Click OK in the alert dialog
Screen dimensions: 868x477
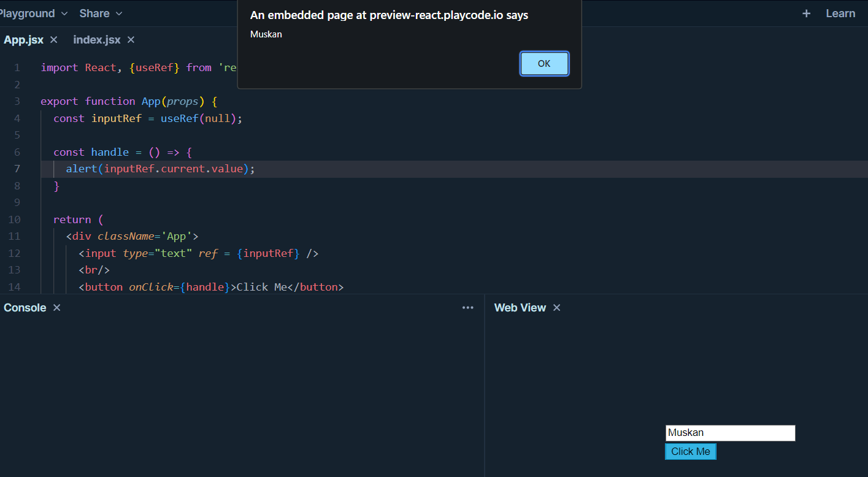point(544,64)
